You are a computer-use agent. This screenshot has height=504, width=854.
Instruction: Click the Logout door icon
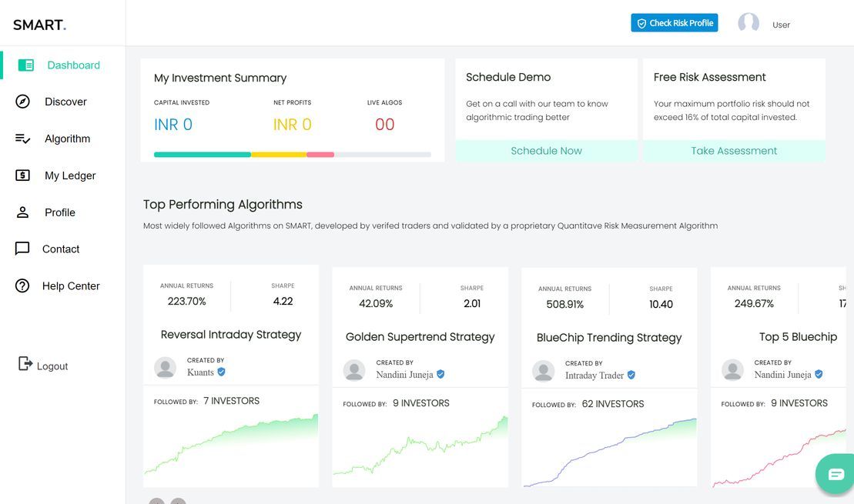tap(25, 364)
